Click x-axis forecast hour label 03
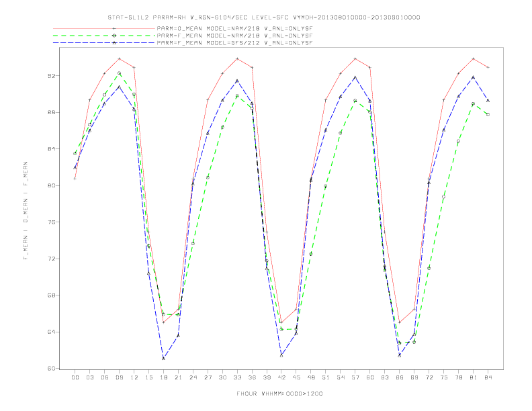Image resolution: width=532 pixels, height=411 pixels. pyautogui.click(x=89, y=377)
